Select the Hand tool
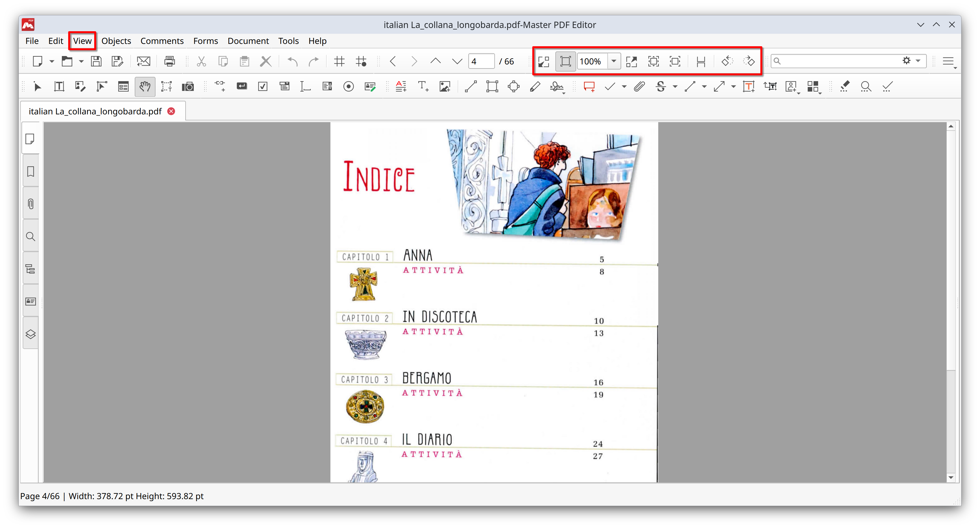 click(x=145, y=87)
